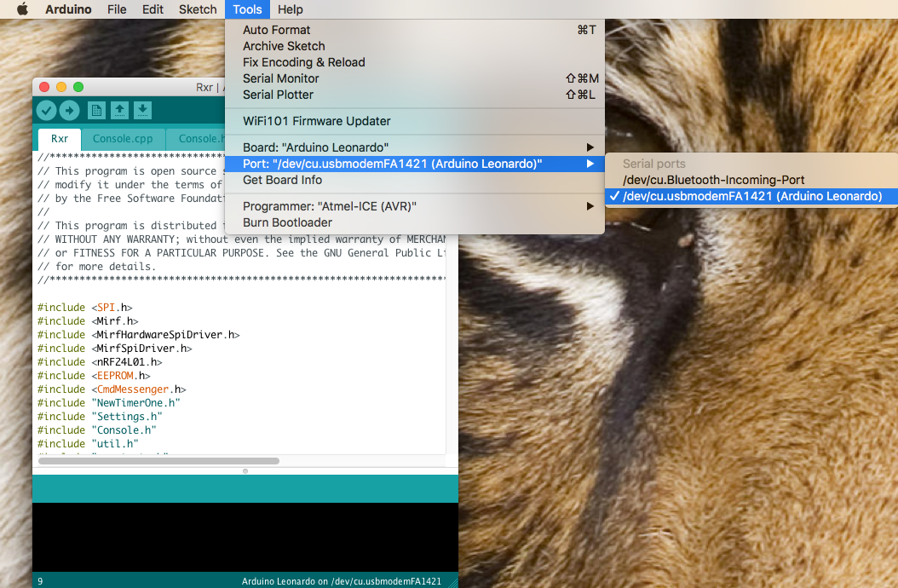
Task: Click the status bar board and port text
Action: (342, 581)
